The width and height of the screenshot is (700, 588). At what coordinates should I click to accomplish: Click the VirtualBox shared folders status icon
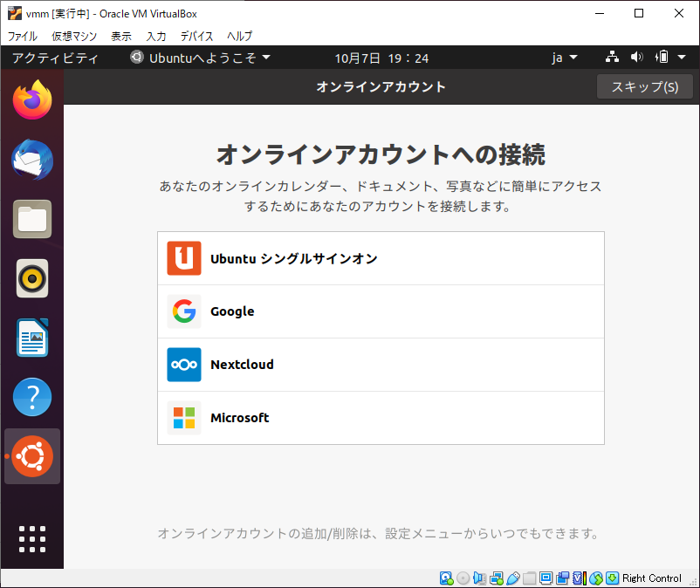[x=530, y=578]
